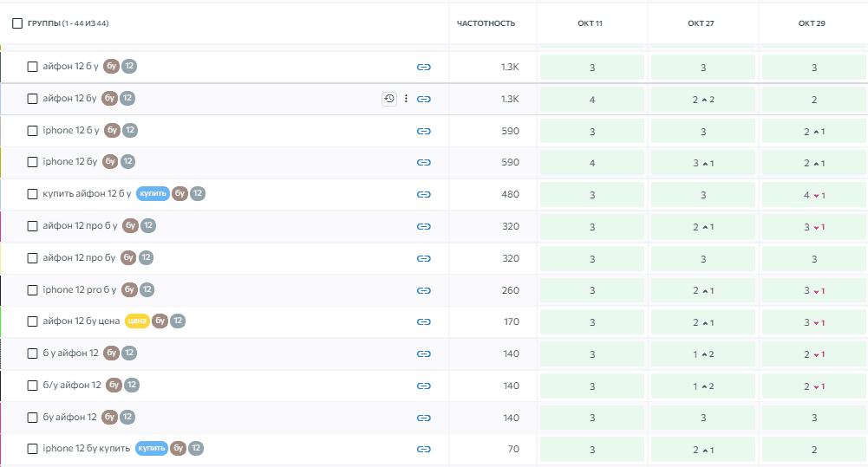Image resolution: width=868 pixels, height=467 pixels.
Task: Click ОКТ 11 position cell for айфон 12 бу
Action: (x=592, y=100)
